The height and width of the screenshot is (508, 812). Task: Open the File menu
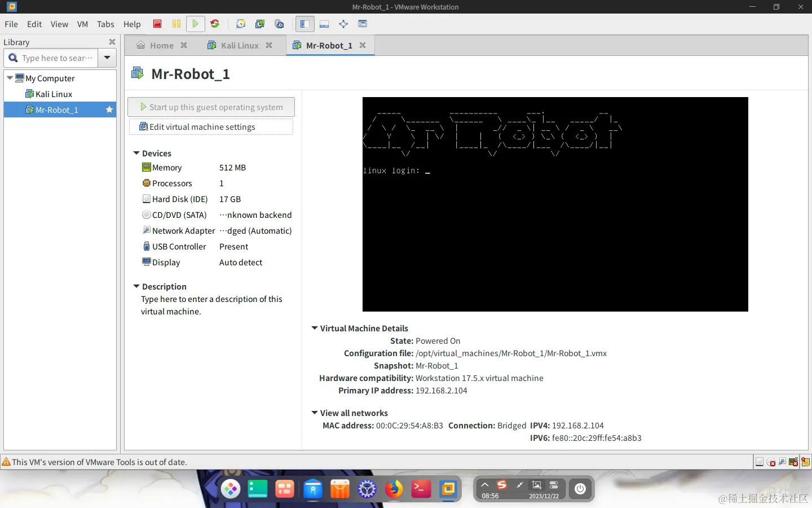coord(11,24)
